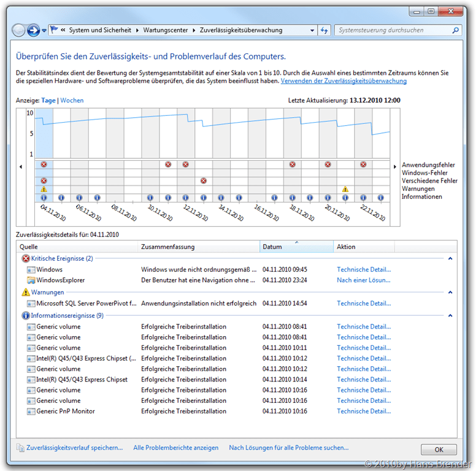Screen dimensions: 476x471
Task: Collapse the Informationsereignisse group chevron
Action: (450, 316)
